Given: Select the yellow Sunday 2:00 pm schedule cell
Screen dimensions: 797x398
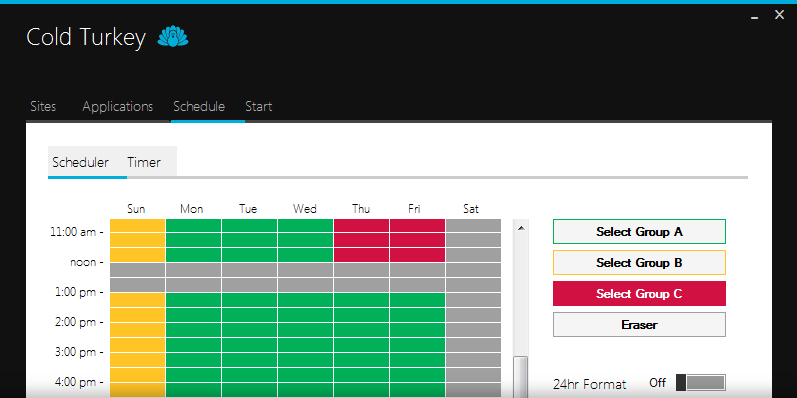Looking at the screenshot, I should (138, 330).
